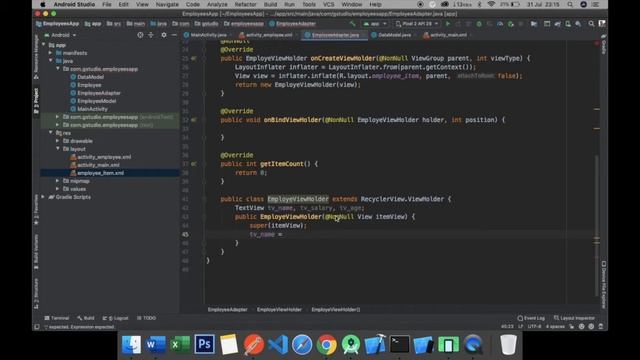Open the Notes app in the dock
This screenshot has width=640, height=360.
coord(229,344)
